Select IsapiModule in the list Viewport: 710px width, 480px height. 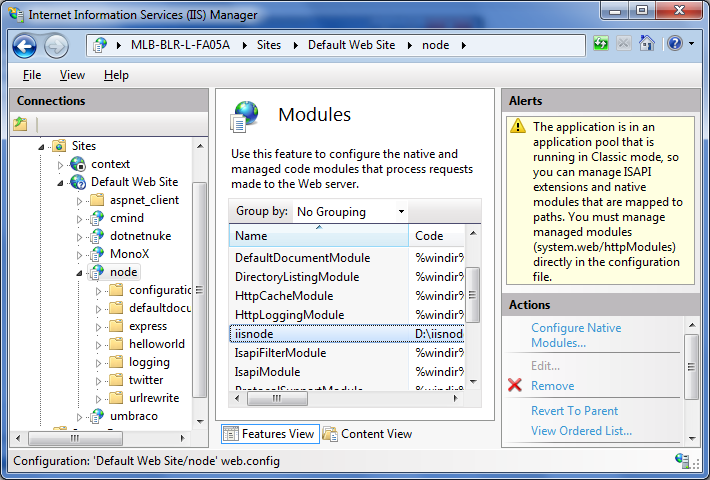tap(346, 372)
